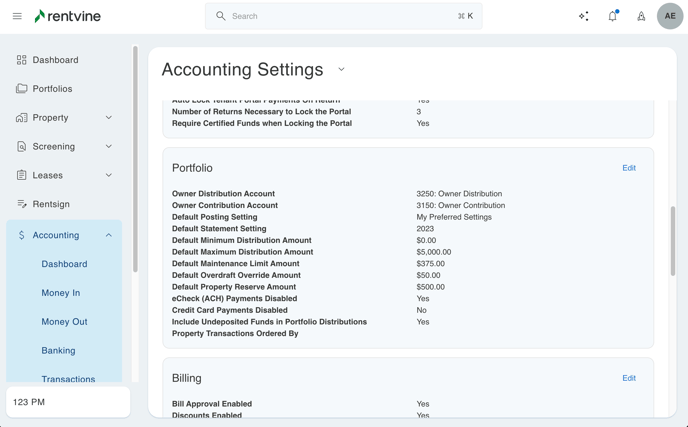Collapse the Accounting sidebar section

point(109,236)
